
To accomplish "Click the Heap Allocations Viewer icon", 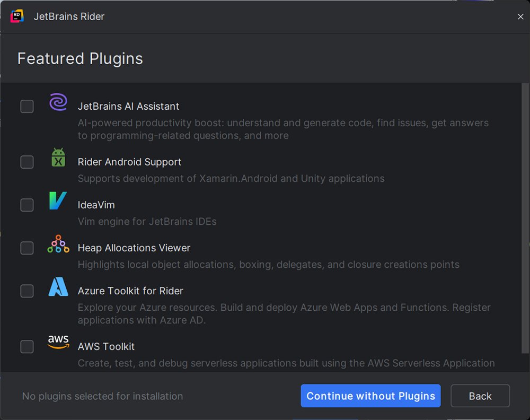I will click(58, 244).
